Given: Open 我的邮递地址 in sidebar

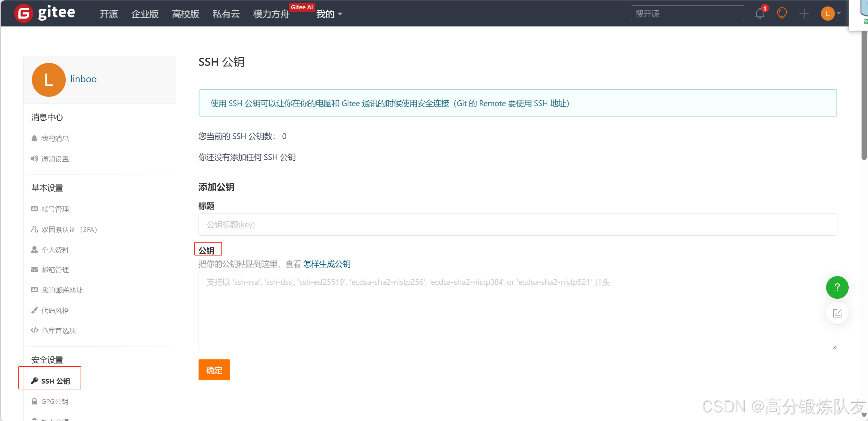Looking at the screenshot, I should (x=62, y=290).
